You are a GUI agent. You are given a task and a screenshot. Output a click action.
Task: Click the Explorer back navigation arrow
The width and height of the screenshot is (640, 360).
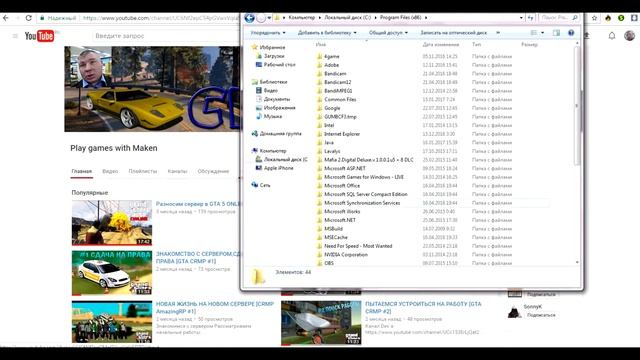(249, 18)
